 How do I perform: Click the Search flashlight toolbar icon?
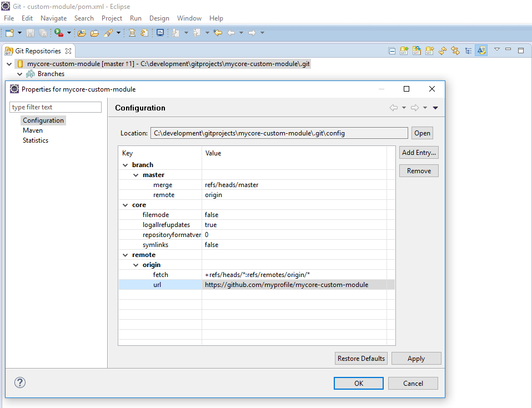pos(108,33)
